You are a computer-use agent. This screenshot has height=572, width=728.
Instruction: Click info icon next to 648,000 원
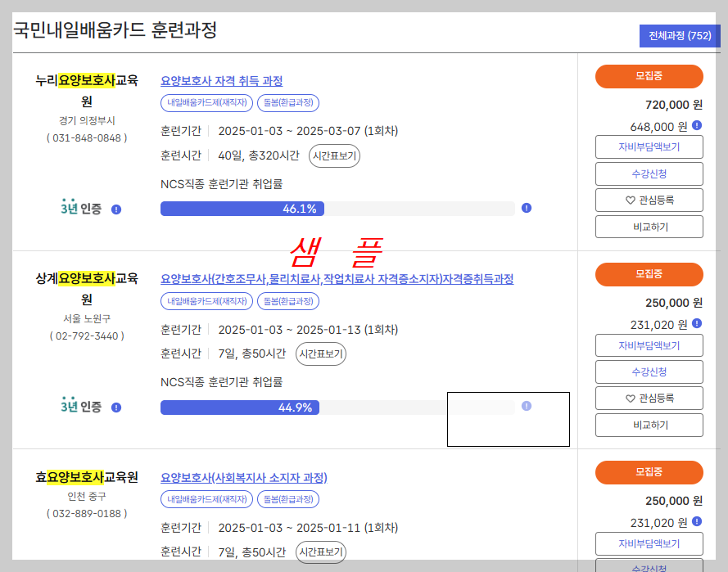(697, 125)
